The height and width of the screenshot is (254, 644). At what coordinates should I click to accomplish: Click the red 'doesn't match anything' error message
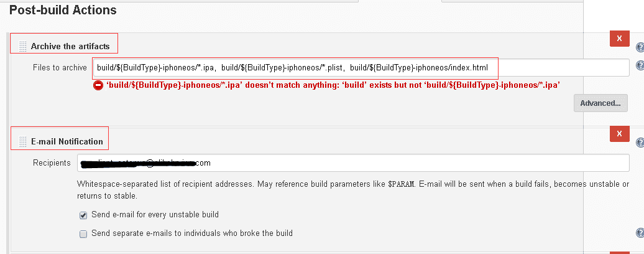pos(333,85)
